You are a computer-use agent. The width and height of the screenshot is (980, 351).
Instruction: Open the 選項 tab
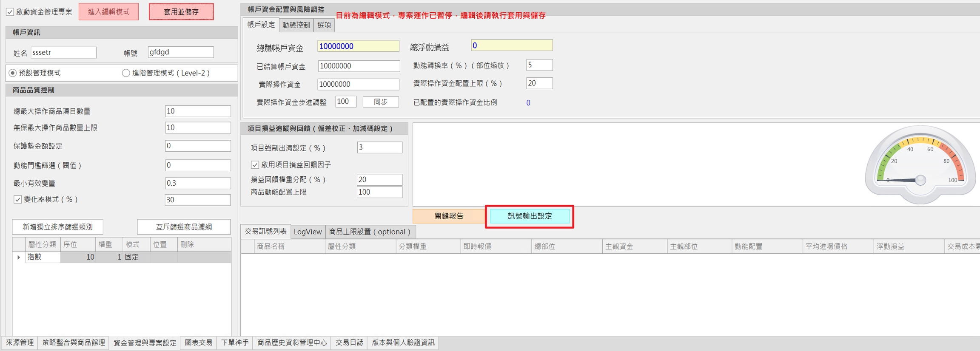[x=324, y=25]
